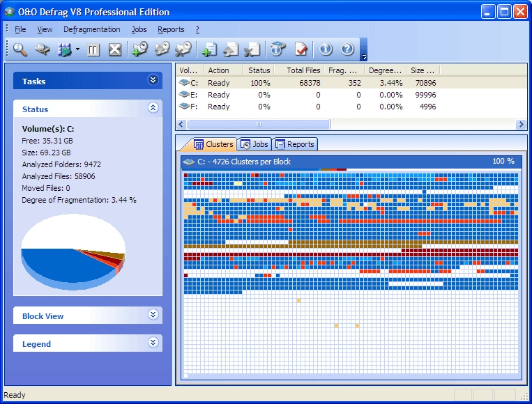Open the Defragmentation menu

tap(92, 29)
